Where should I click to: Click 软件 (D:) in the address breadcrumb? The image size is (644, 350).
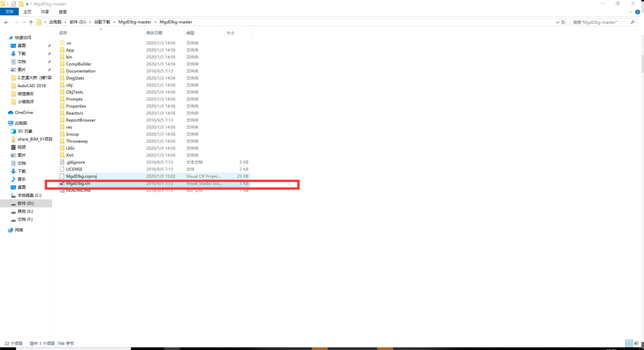click(77, 22)
